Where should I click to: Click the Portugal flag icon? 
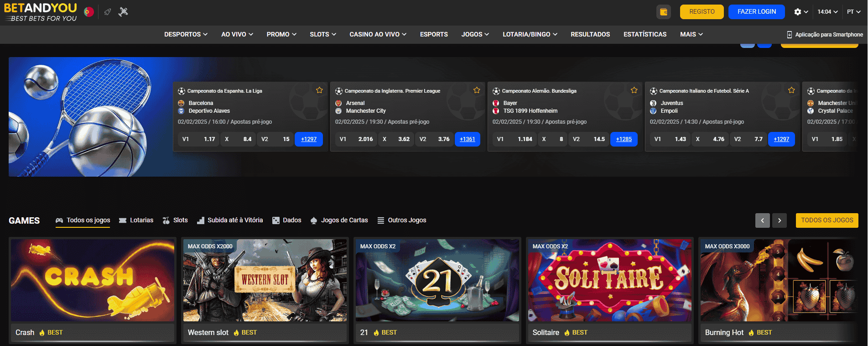tap(89, 12)
